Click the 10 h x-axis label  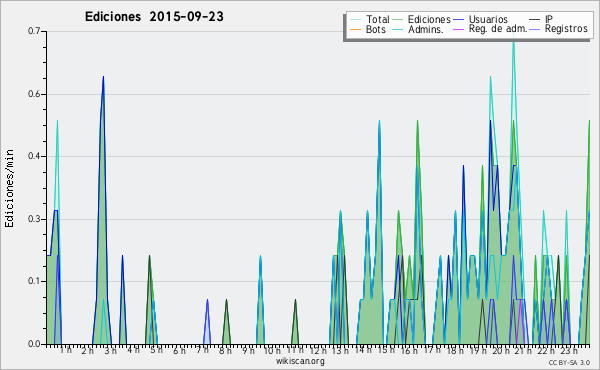[272, 350]
